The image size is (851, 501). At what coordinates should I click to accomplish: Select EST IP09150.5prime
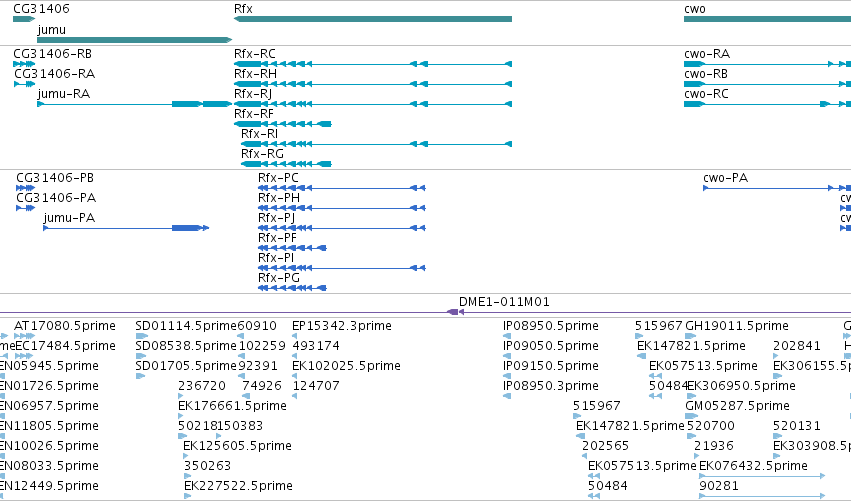pos(551,366)
